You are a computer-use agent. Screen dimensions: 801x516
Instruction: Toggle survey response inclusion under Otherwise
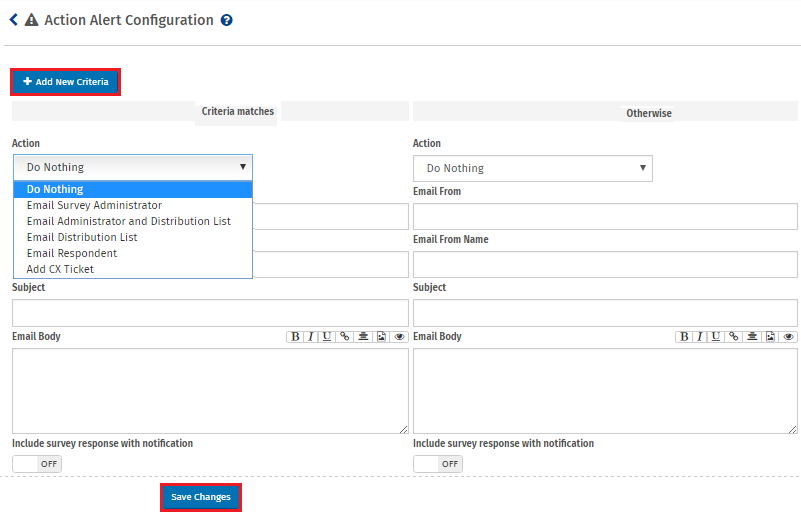(438, 464)
